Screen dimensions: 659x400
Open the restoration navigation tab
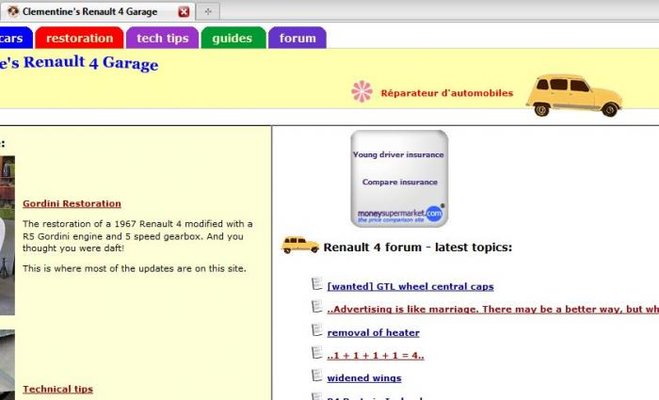pyautogui.click(x=79, y=38)
